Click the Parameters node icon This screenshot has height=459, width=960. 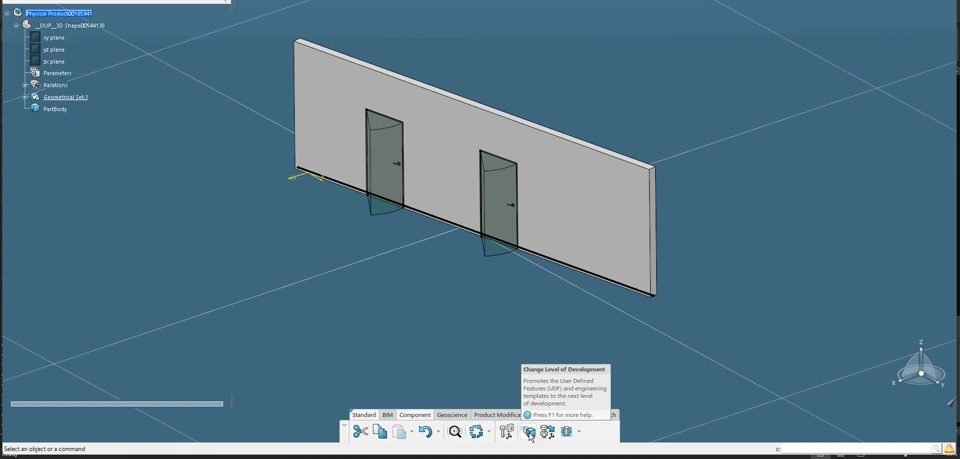(x=36, y=72)
